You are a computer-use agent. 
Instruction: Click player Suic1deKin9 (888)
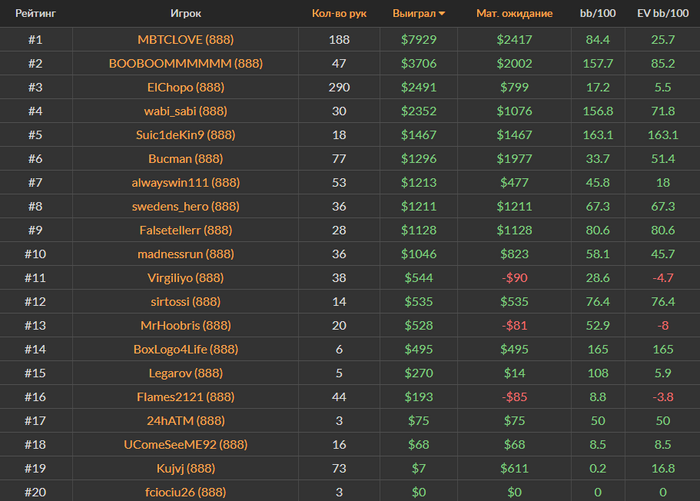(x=185, y=135)
